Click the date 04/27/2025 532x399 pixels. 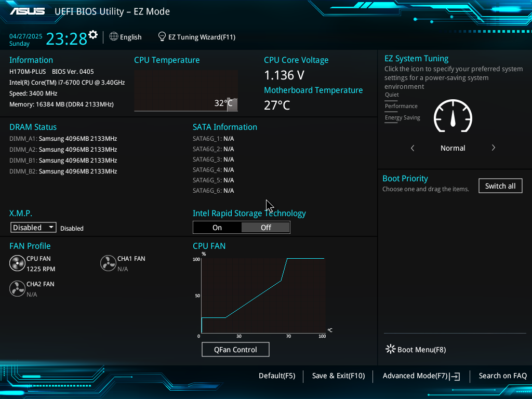point(26,36)
